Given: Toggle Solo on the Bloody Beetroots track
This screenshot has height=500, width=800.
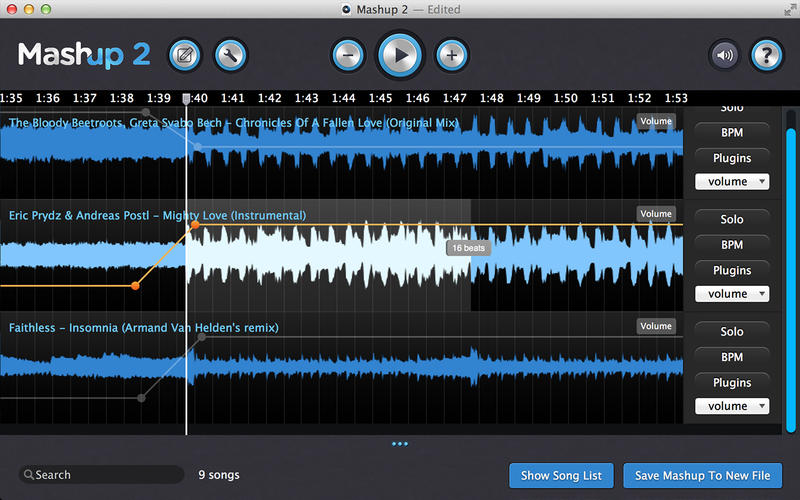Looking at the screenshot, I should 732,108.
